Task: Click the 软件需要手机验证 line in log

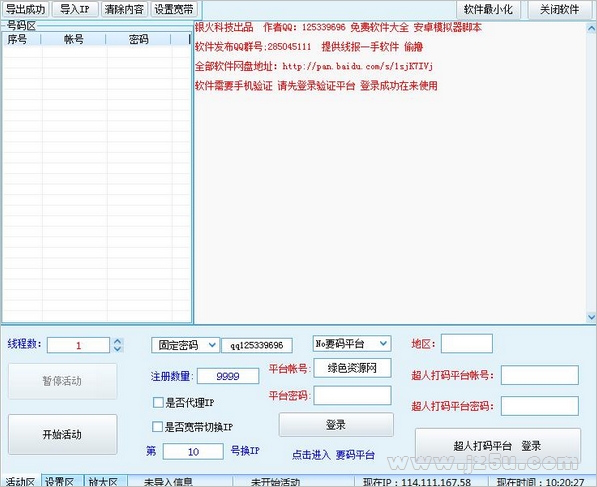Action: (x=316, y=85)
